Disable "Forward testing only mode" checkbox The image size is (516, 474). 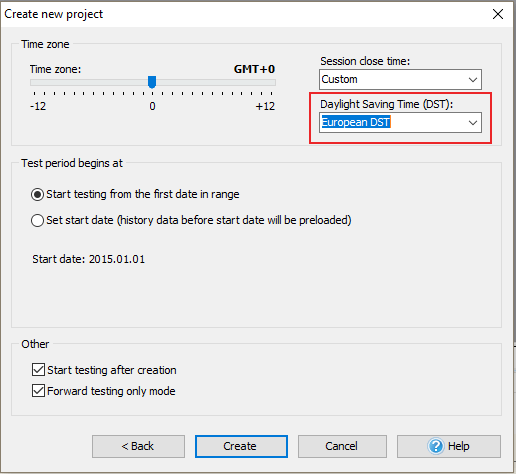[38, 391]
